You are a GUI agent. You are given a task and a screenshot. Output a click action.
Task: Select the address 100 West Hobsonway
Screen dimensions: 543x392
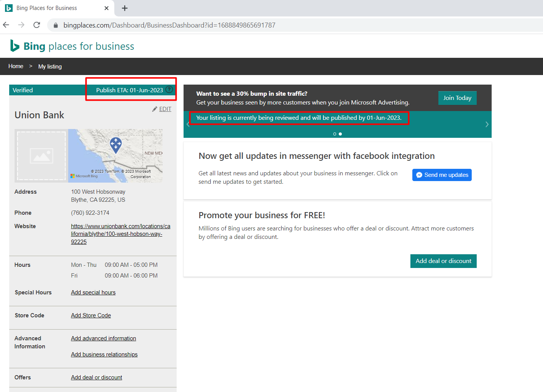pyautogui.click(x=98, y=192)
